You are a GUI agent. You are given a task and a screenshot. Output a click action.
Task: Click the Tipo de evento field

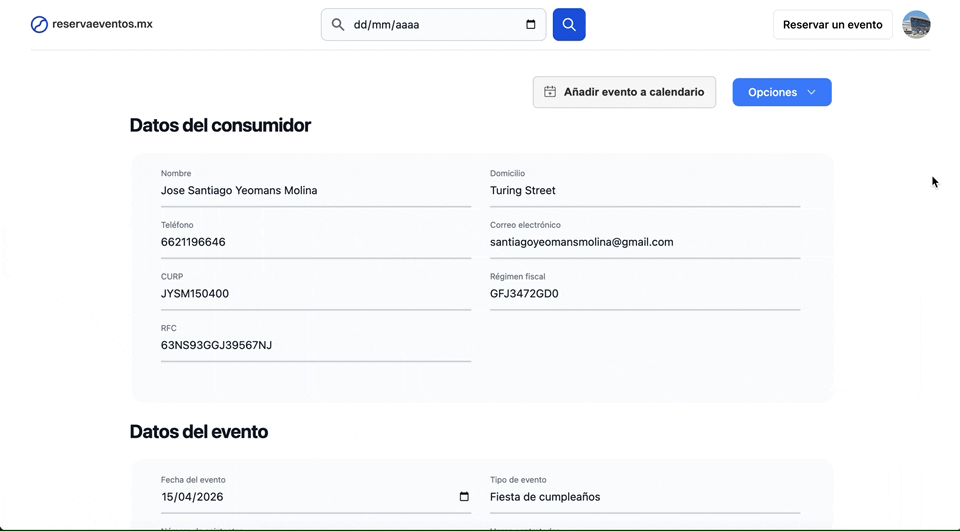coord(644,497)
